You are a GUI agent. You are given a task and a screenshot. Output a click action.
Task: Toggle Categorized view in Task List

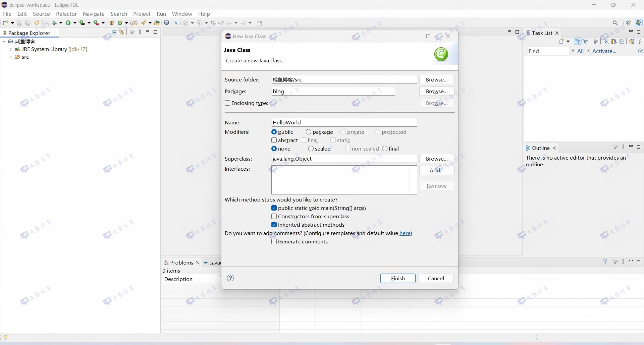578,41
